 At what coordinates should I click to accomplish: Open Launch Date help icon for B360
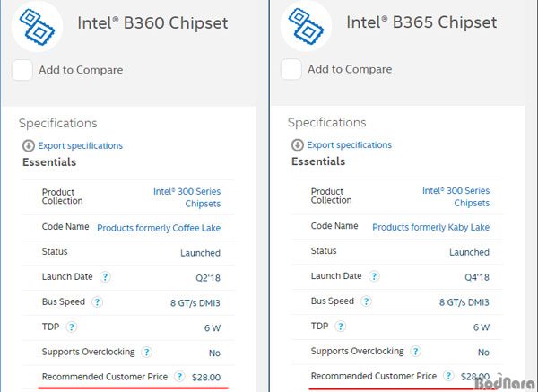click(x=105, y=276)
